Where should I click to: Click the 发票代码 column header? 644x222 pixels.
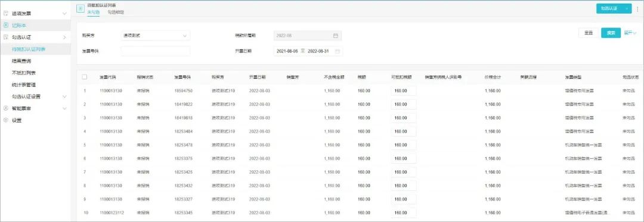(107, 77)
